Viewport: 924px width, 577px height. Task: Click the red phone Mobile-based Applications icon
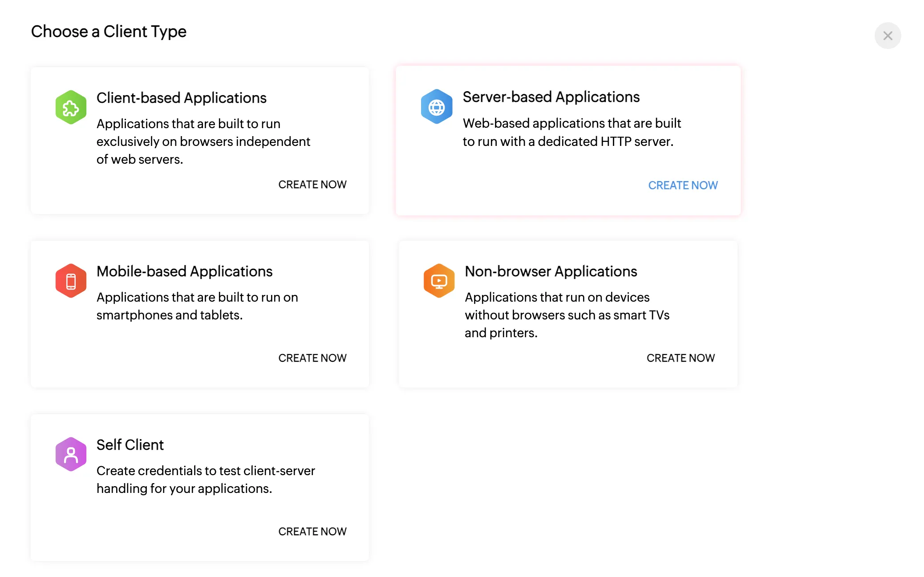coord(71,281)
